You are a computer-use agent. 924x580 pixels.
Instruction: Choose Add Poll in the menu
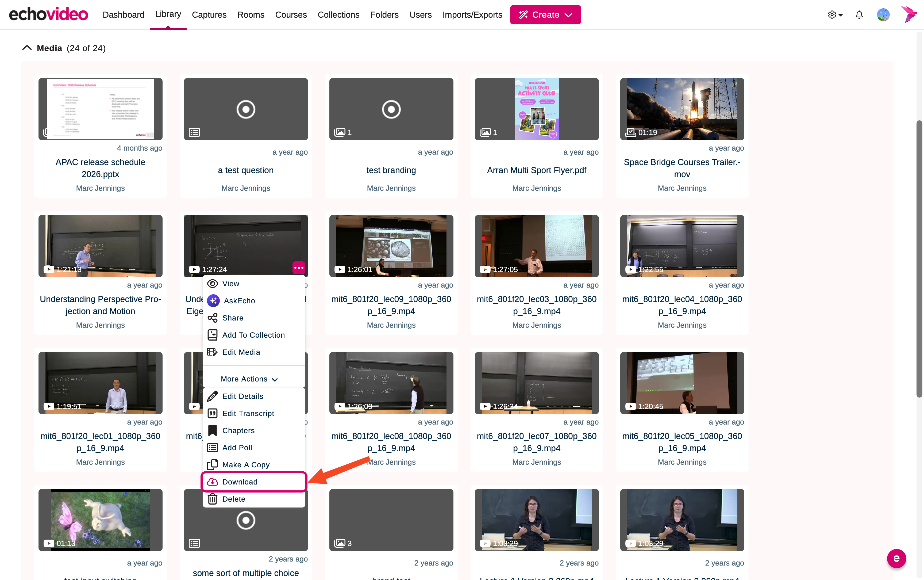(254, 448)
